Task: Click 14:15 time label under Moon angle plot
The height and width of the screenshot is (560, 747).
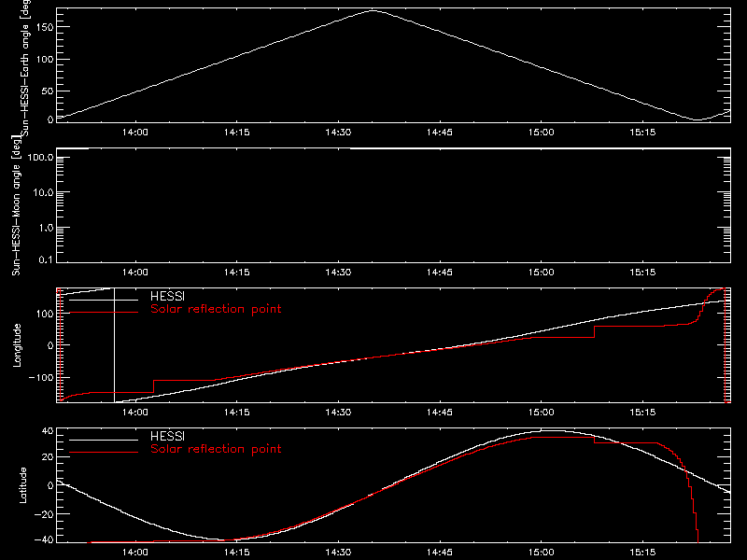Action: [237, 273]
